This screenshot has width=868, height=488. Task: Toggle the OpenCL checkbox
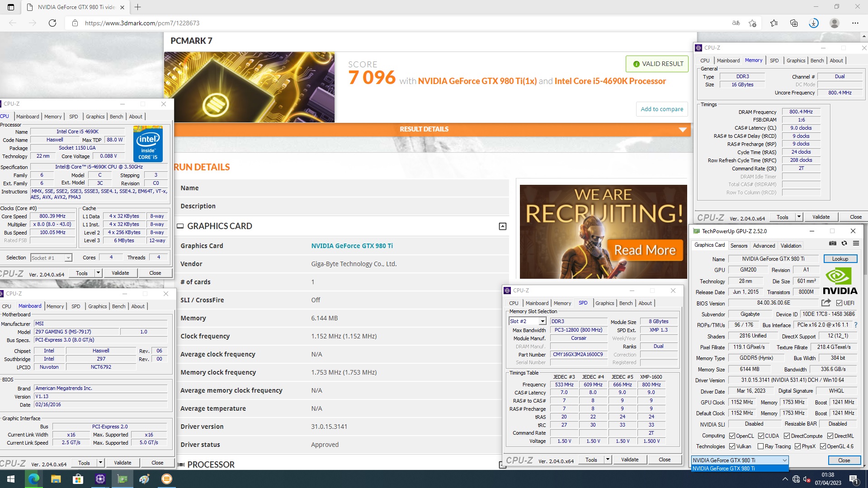point(732,436)
